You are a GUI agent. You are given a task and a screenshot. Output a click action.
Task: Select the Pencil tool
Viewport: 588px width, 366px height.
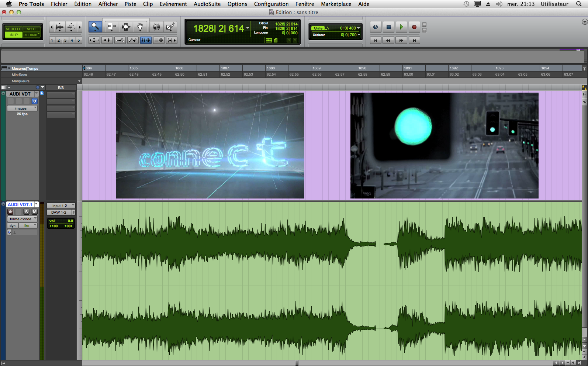tap(170, 27)
